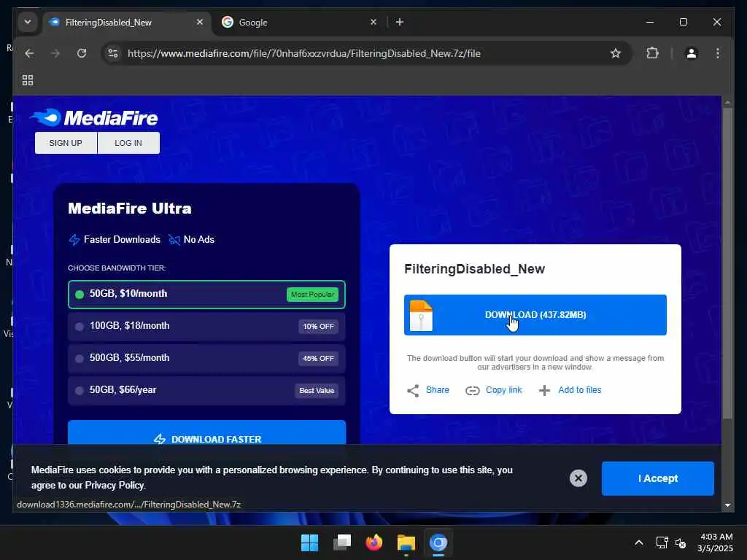This screenshot has height=560, width=747.
Task: Click the Copy link text
Action: coord(503,389)
